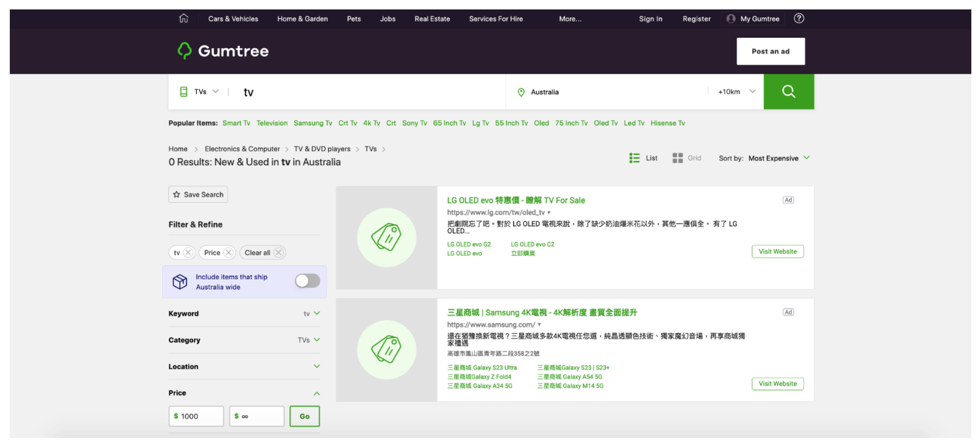Remove the Price filter chip
Image resolution: width=980 pixels, height=447 pixels.
coord(229,252)
